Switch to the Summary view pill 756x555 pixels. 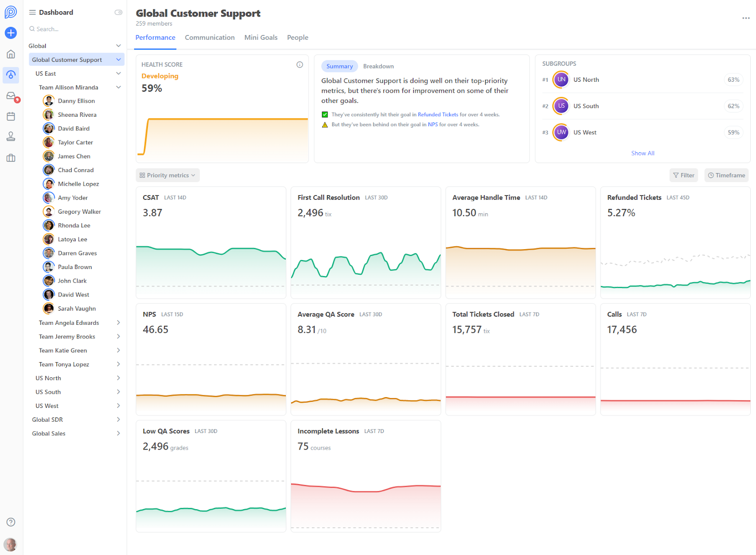[339, 66]
